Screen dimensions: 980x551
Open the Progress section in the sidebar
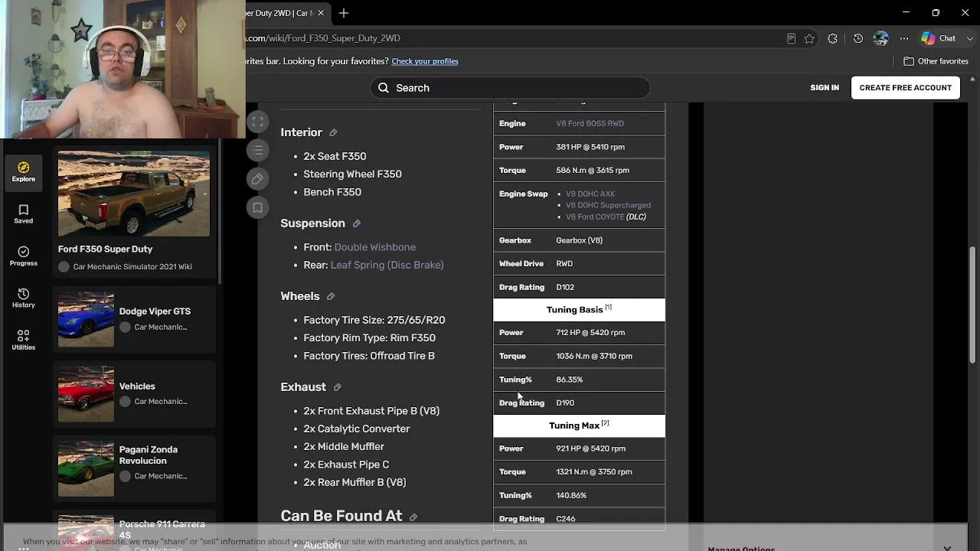coord(23,256)
